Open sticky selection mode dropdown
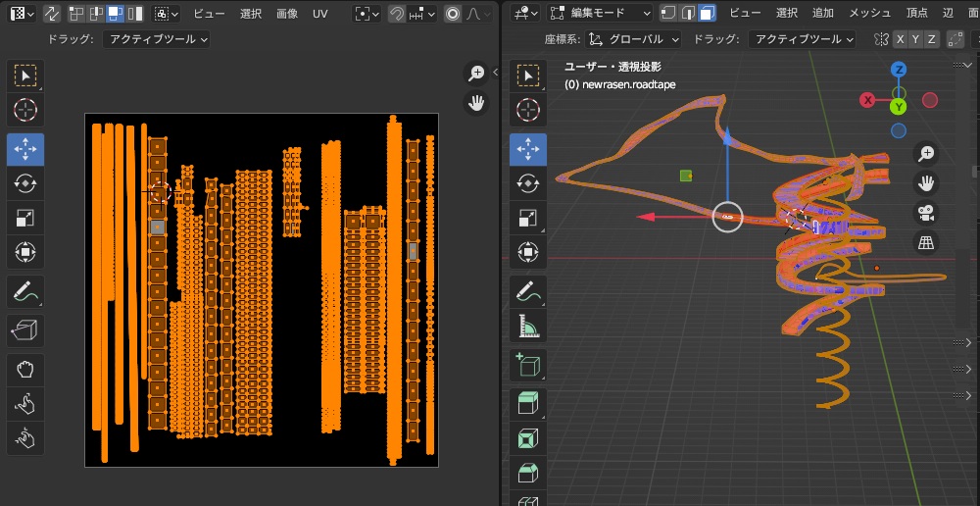 tap(166, 14)
